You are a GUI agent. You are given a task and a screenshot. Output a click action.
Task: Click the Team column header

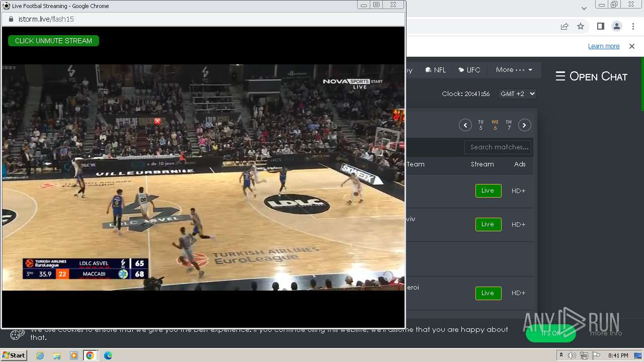coord(416,164)
